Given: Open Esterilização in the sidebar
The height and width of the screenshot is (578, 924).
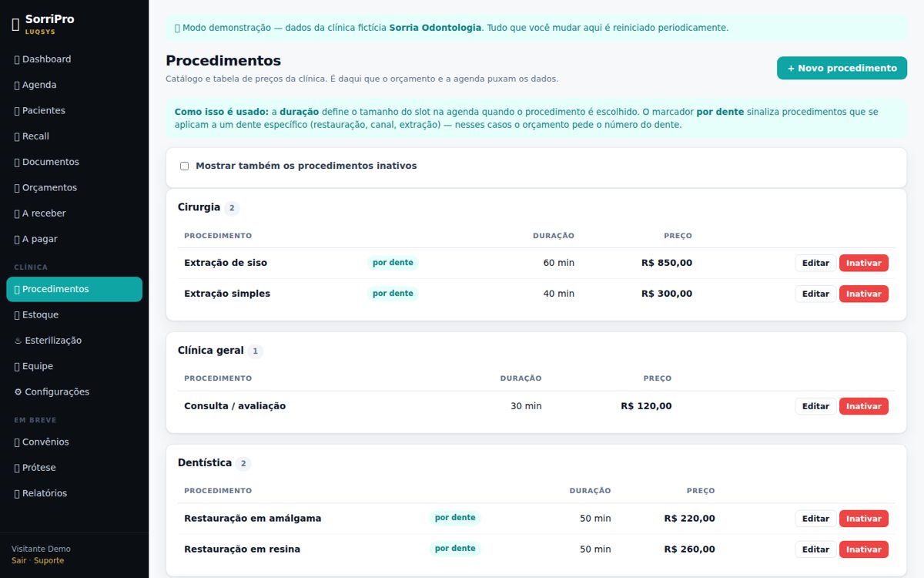Looking at the screenshot, I should 74,341.
